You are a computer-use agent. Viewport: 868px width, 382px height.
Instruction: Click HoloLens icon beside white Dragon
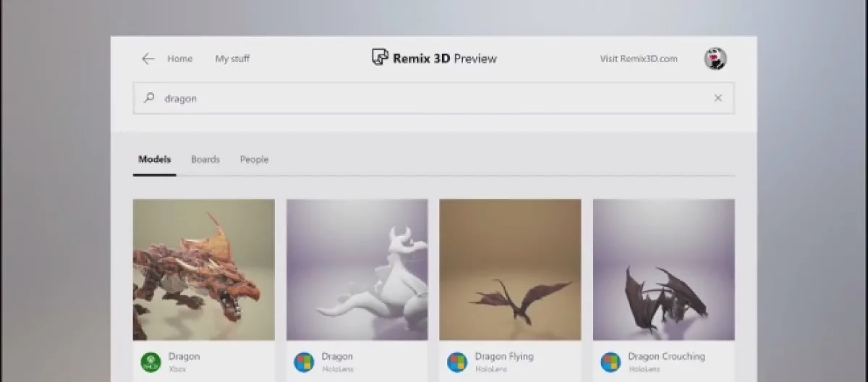(304, 362)
